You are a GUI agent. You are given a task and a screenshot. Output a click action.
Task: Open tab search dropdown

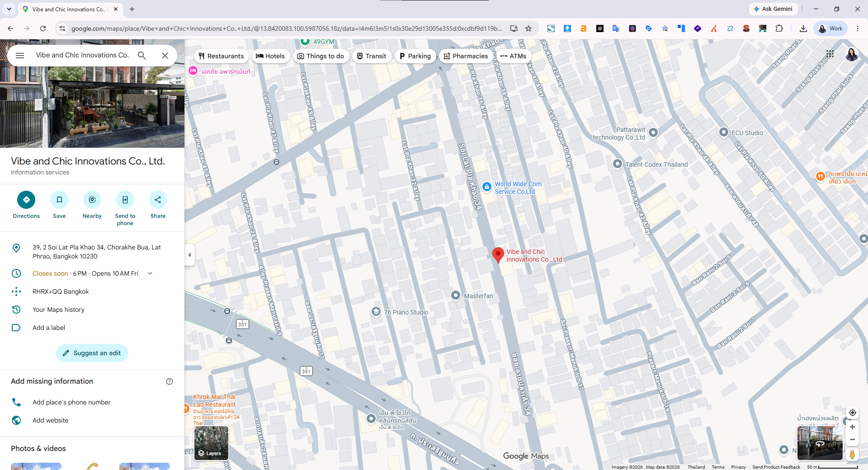[x=9, y=9]
